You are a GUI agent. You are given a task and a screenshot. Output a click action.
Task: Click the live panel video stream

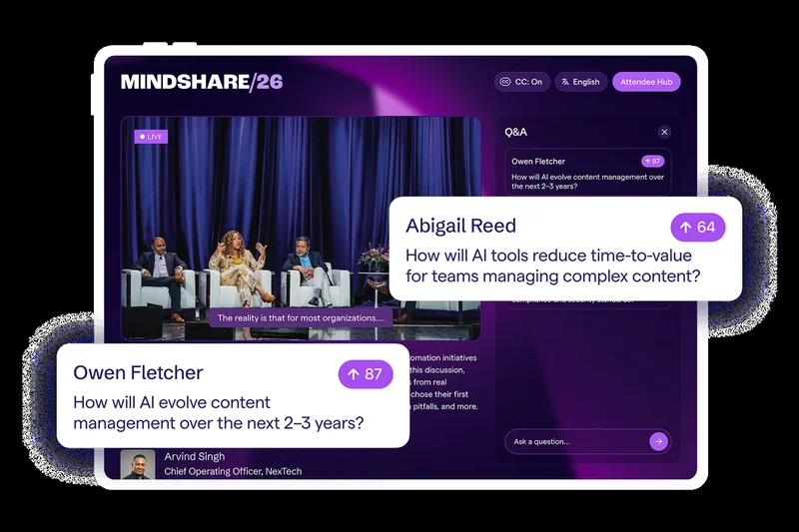(x=300, y=220)
